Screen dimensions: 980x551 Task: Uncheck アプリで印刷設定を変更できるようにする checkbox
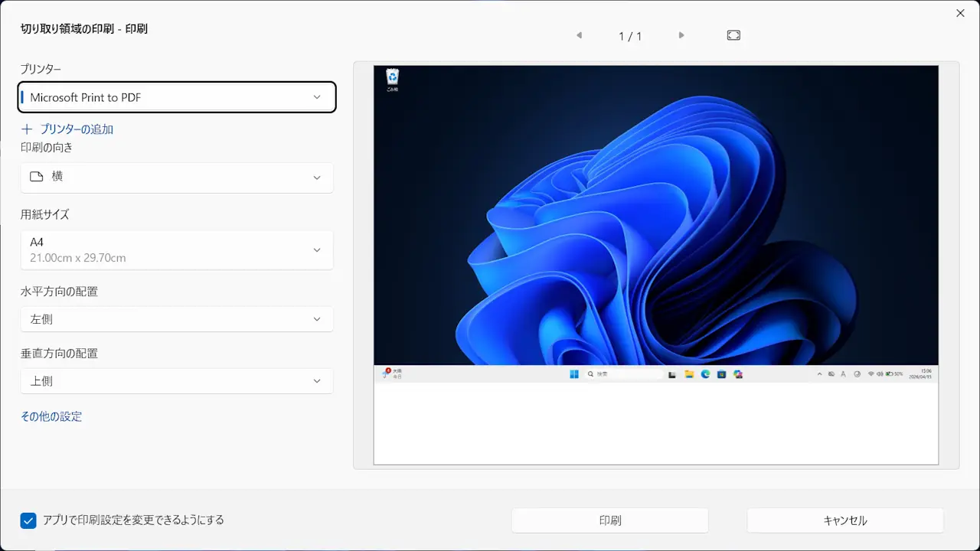pyautogui.click(x=28, y=520)
